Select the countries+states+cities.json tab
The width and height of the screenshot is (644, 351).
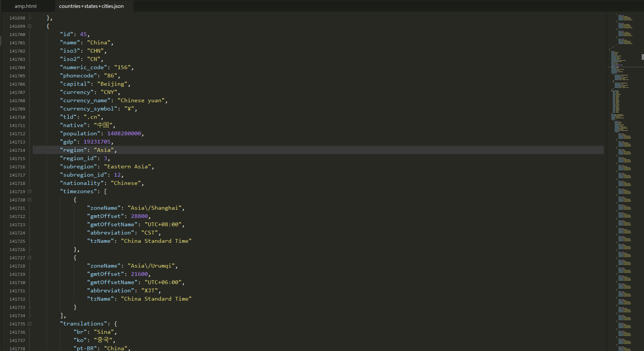pyautogui.click(x=91, y=6)
